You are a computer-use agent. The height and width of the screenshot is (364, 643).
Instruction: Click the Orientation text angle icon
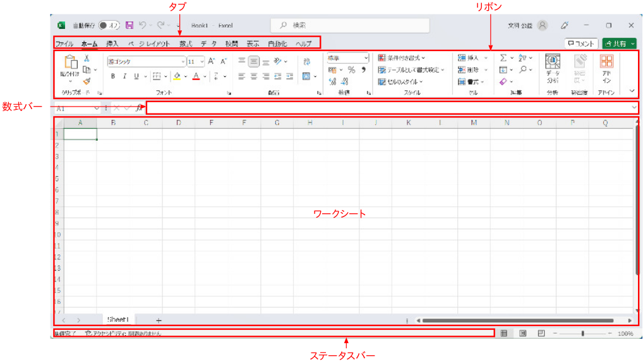(278, 61)
